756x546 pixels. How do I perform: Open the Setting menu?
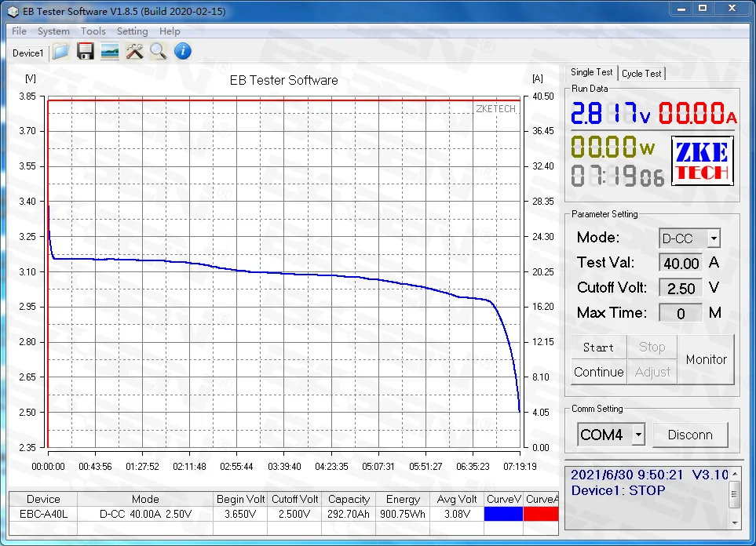[132, 31]
